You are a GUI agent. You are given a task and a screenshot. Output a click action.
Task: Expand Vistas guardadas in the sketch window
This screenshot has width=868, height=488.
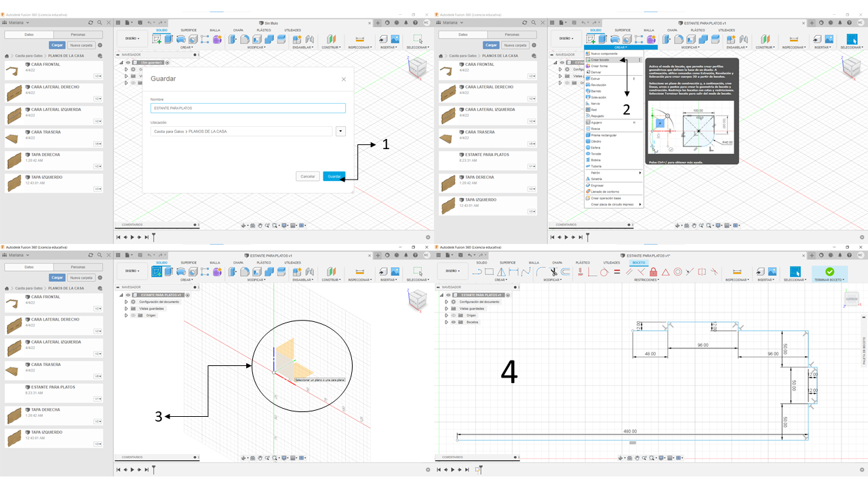[446, 308]
